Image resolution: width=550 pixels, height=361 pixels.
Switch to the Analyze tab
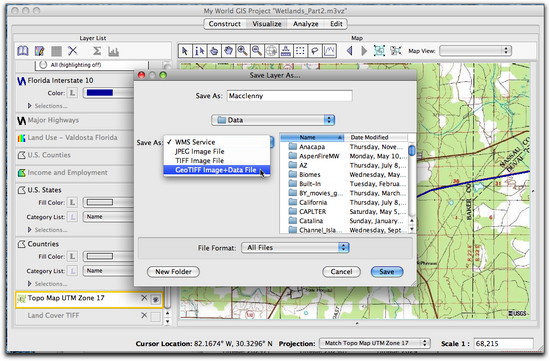click(306, 24)
